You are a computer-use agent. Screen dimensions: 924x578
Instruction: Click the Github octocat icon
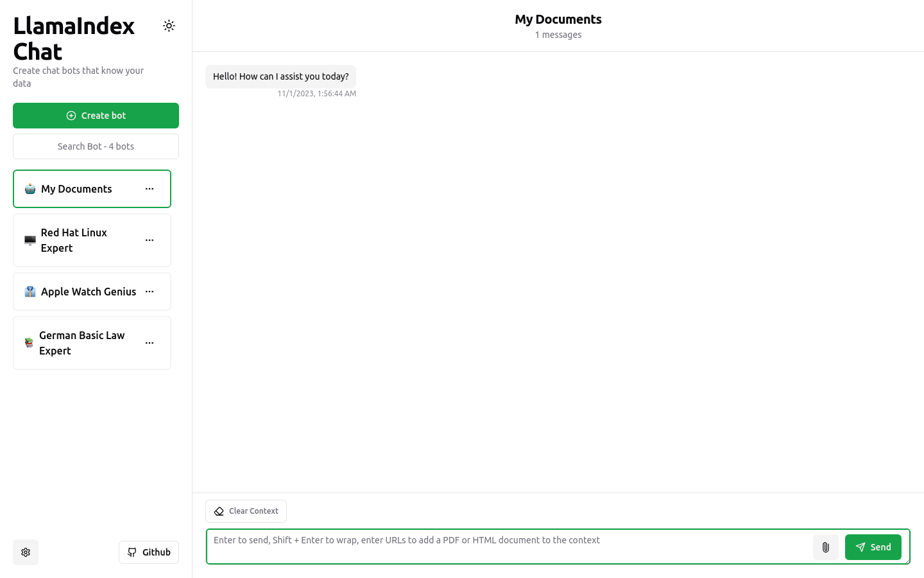pyautogui.click(x=132, y=552)
